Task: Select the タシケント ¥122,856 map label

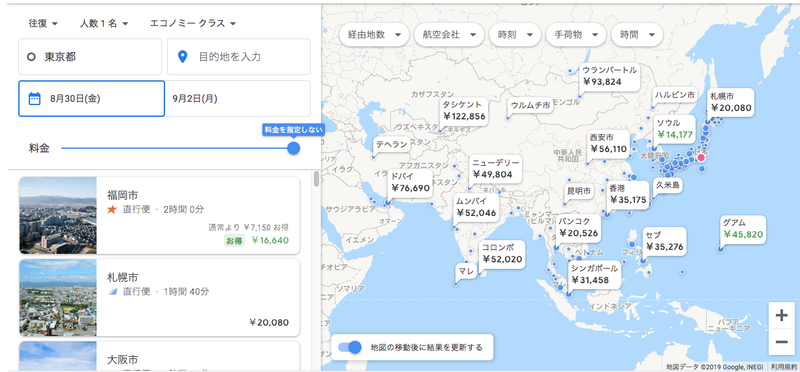Action: [x=463, y=110]
